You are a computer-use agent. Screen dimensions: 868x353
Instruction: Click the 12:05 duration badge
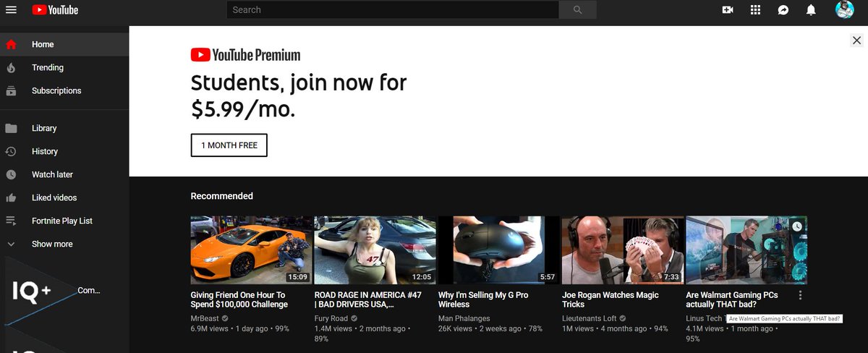click(422, 277)
